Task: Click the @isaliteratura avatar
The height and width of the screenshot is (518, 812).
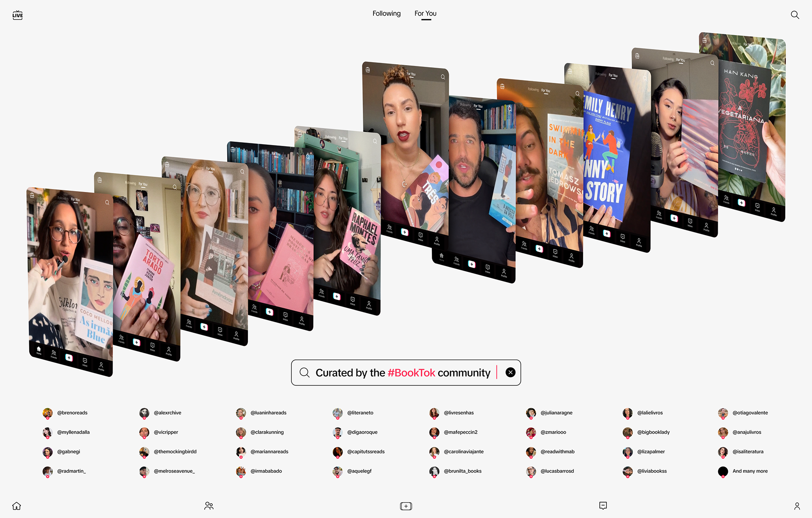Action: (x=723, y=452)
